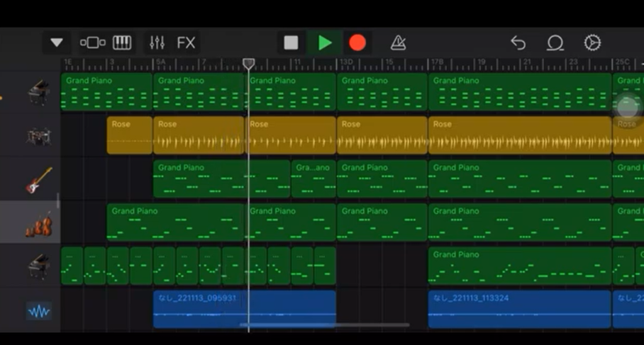Select the bass track region starting at 5A
Viewport: 644px width, 345px height.
pos(222,179)
